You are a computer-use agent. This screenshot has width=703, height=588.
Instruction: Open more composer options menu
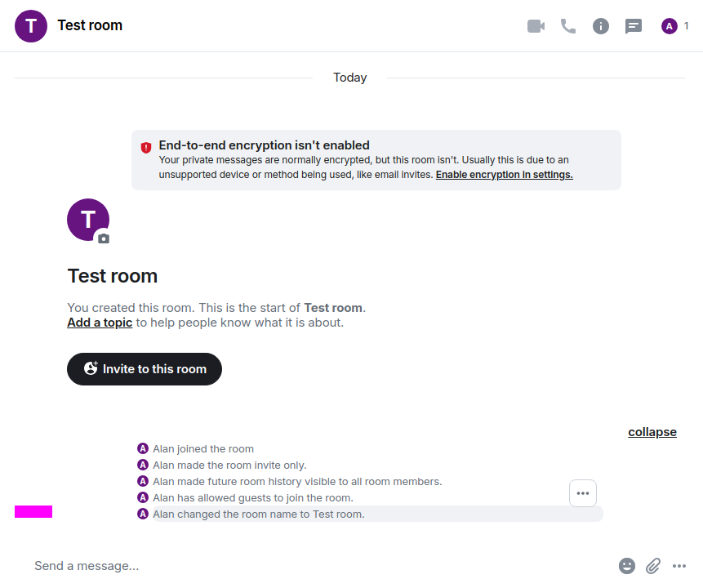click(x=679, y=566)
